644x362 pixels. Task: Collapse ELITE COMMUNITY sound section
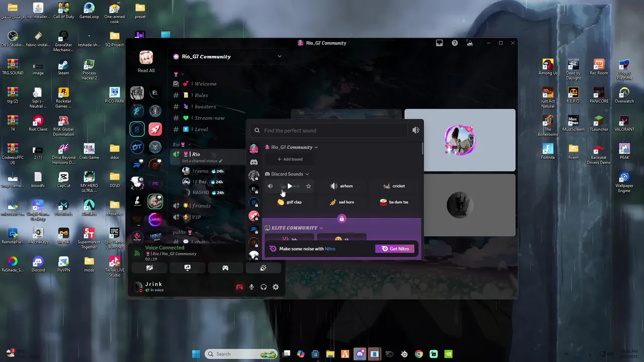[294, 228]
